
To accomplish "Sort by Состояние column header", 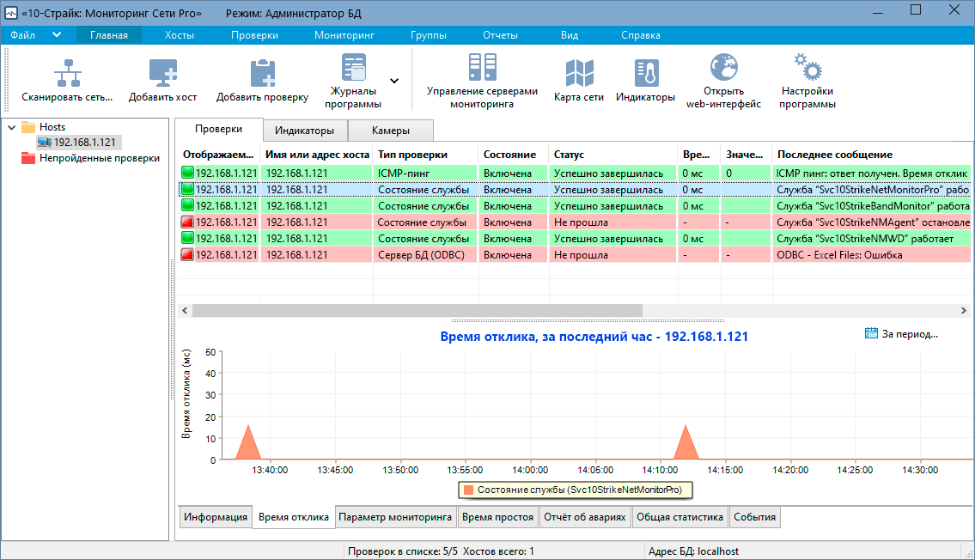I will tap(513, 154).
